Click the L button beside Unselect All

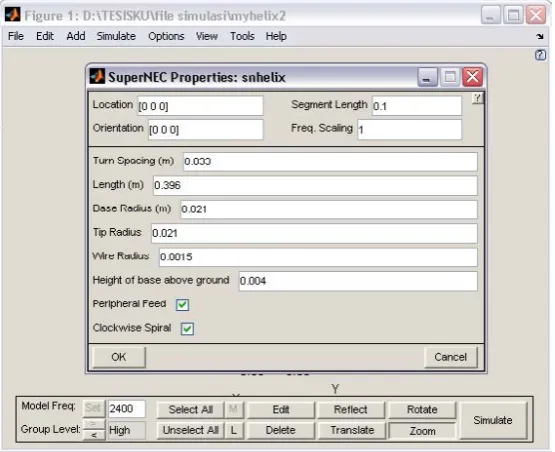coord(233,430)
